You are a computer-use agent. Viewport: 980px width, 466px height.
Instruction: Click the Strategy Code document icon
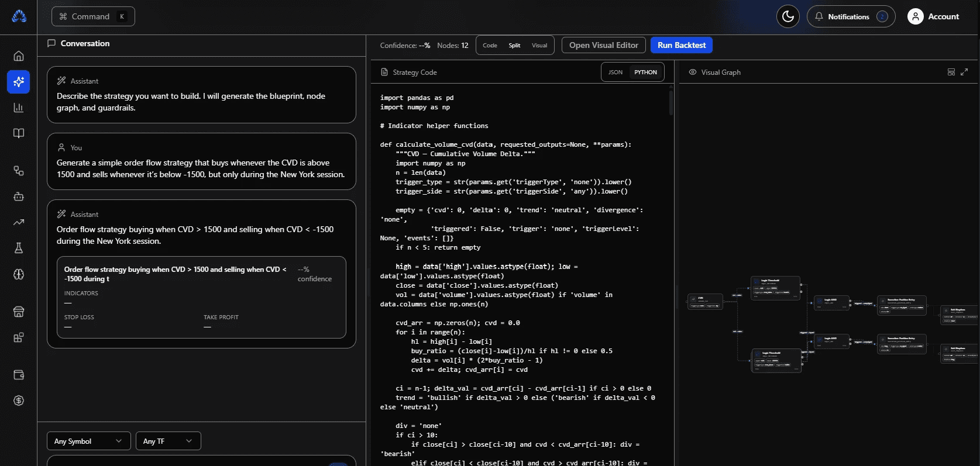[384, 73]
